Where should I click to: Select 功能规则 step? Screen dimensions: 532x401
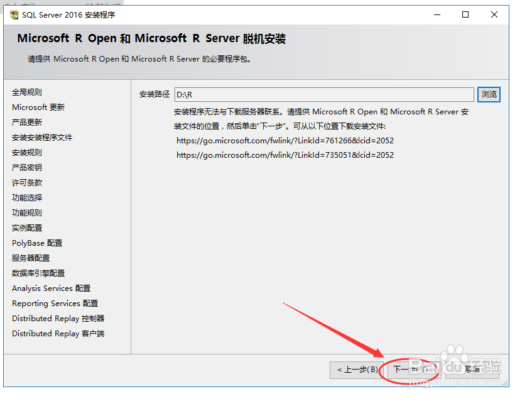(x=27, y=213)
